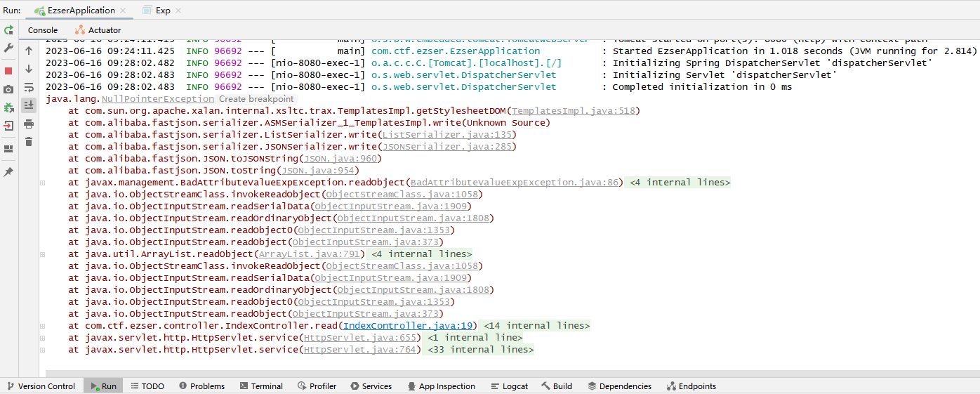The image size is (980, 394).
Task: Close the EzserApplication run tab
Action: pyautogui.click(x=124, y=11)
